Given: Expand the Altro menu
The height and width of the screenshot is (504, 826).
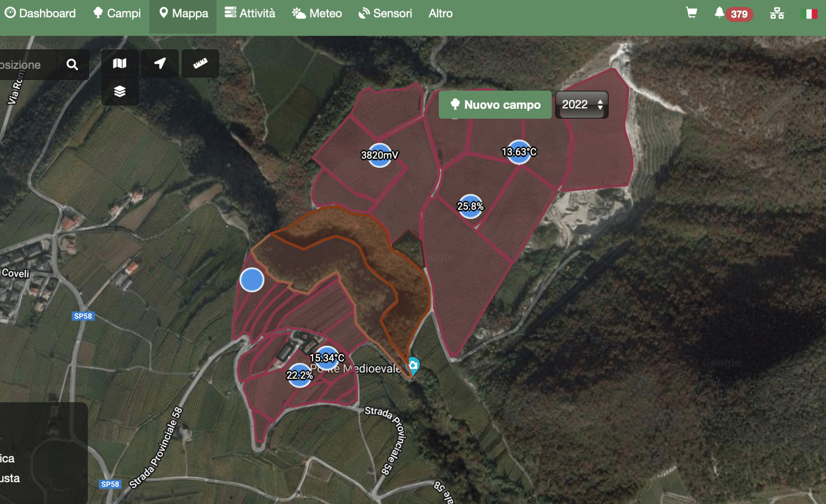Looking at the screenshot, I should 440,13.
